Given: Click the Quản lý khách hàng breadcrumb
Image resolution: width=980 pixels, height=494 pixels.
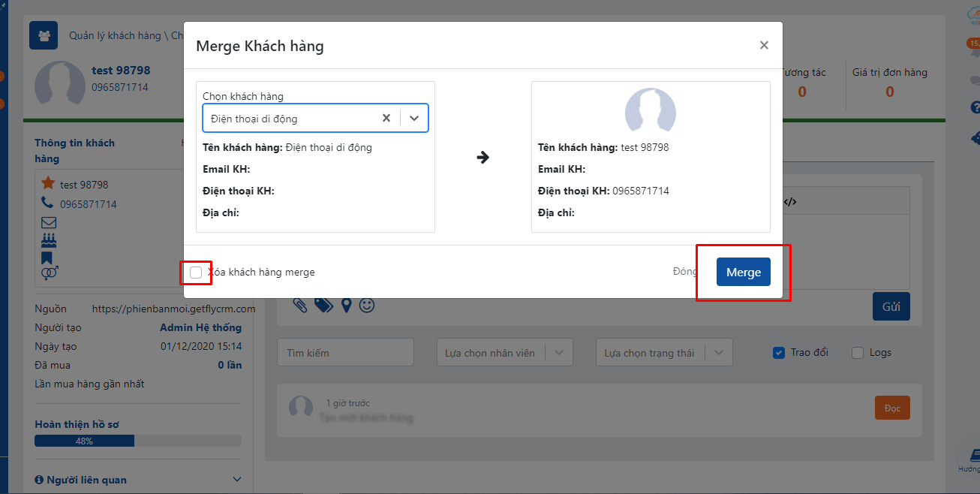Looking at the screenshot, I should pyautogui.click(x=115, y=35).
